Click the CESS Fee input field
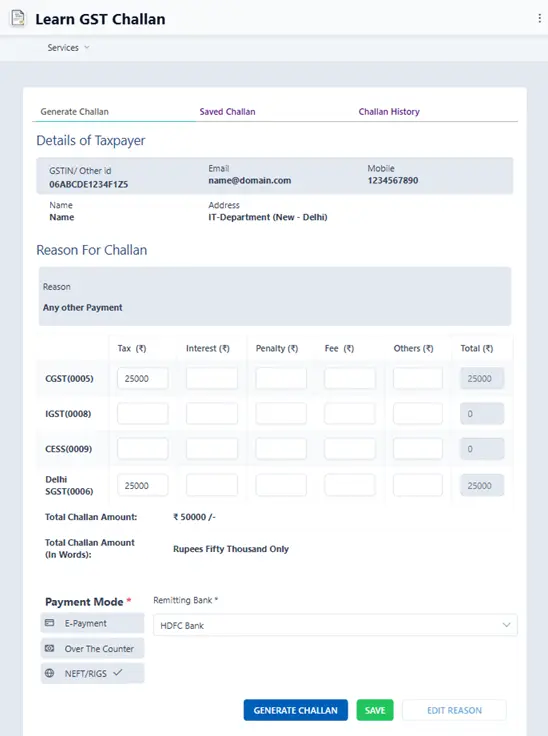548x736 pixels. coord(350,449)
